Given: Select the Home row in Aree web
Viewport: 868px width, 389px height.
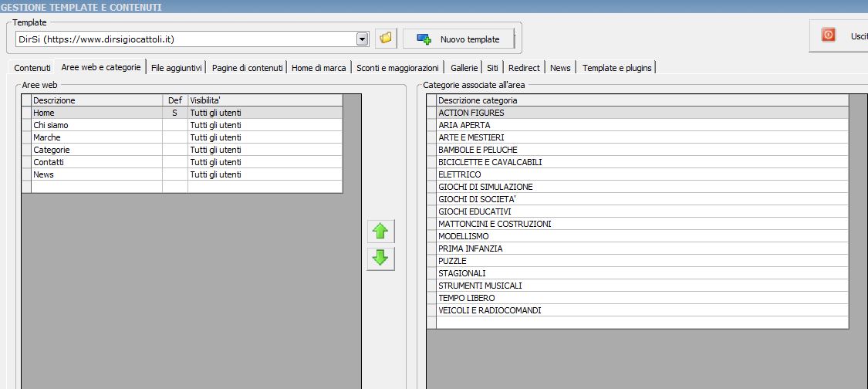Looking at the screenshot, I should coord(182,113).
